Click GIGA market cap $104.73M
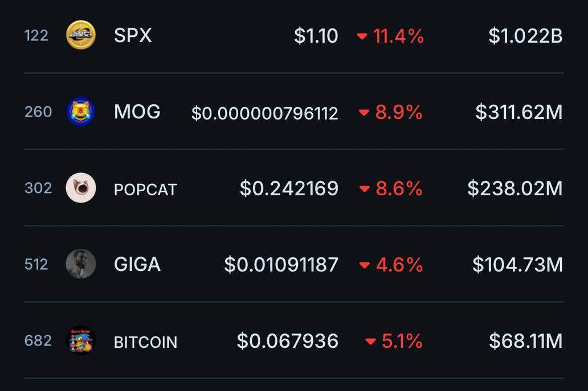The height and width of the screenshot is (391, 588). [517, 265]
